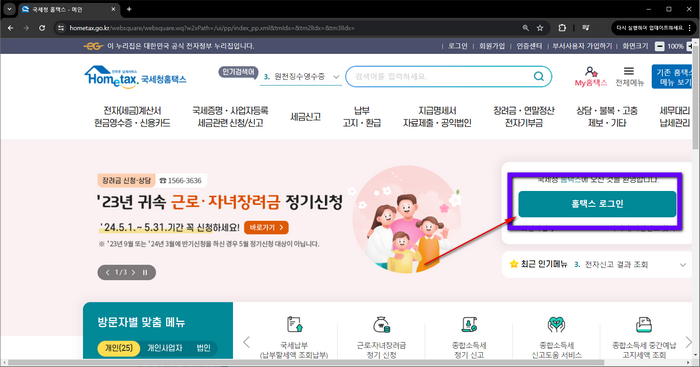Open a new browser tab
This screenshot has width=700, height=367.
[x=129, y=9]
